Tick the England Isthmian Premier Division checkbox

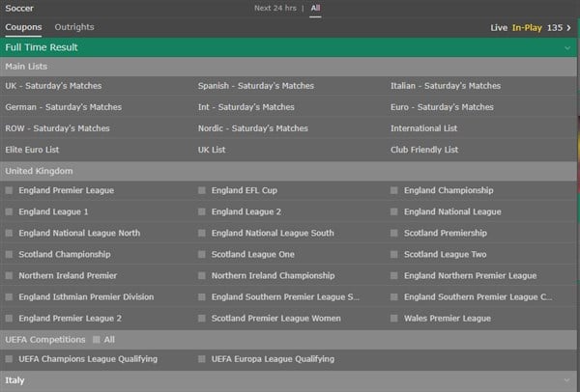click(x=9, y=297)
